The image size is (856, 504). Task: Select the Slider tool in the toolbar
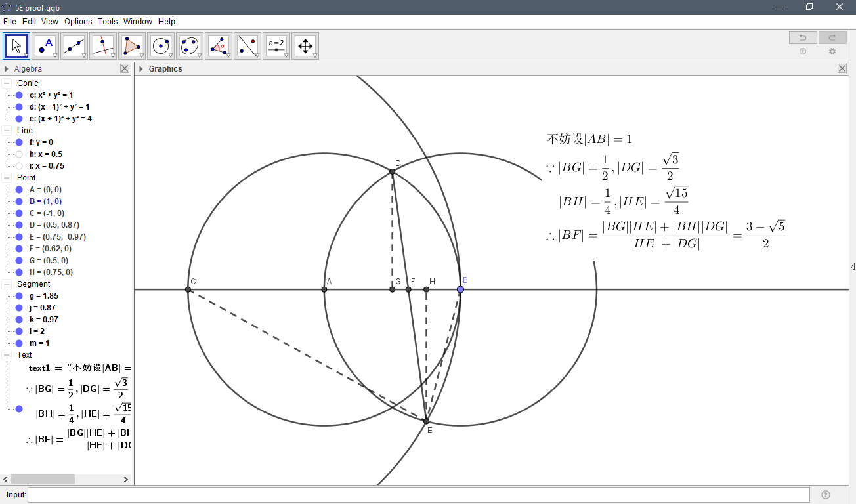[x=276, y=45]
